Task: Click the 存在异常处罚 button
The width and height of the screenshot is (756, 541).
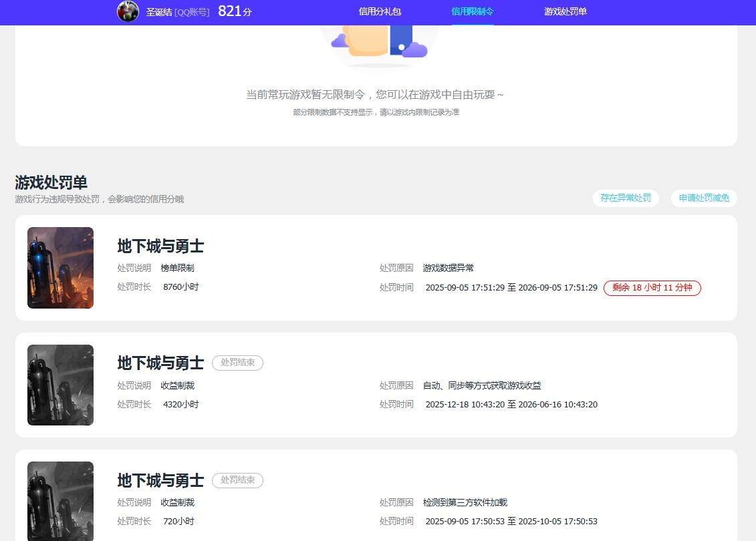Action: [x=626, y=198]
